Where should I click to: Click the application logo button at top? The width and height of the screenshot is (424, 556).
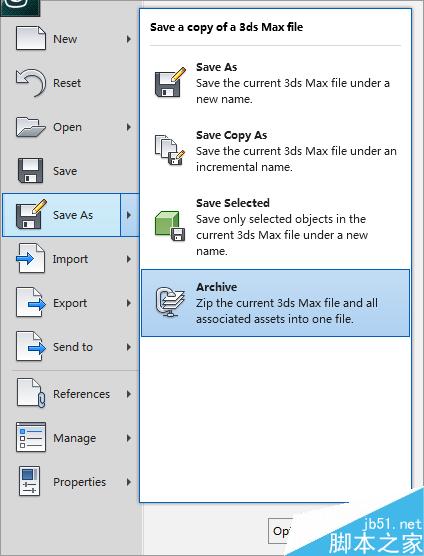pyautogui.click(x=20, y=7)
